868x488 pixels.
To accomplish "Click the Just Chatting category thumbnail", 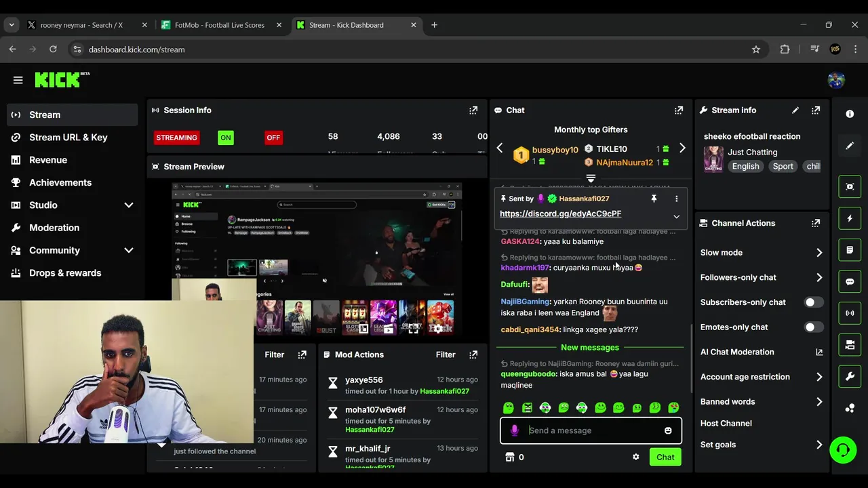I will coord(713,159).
